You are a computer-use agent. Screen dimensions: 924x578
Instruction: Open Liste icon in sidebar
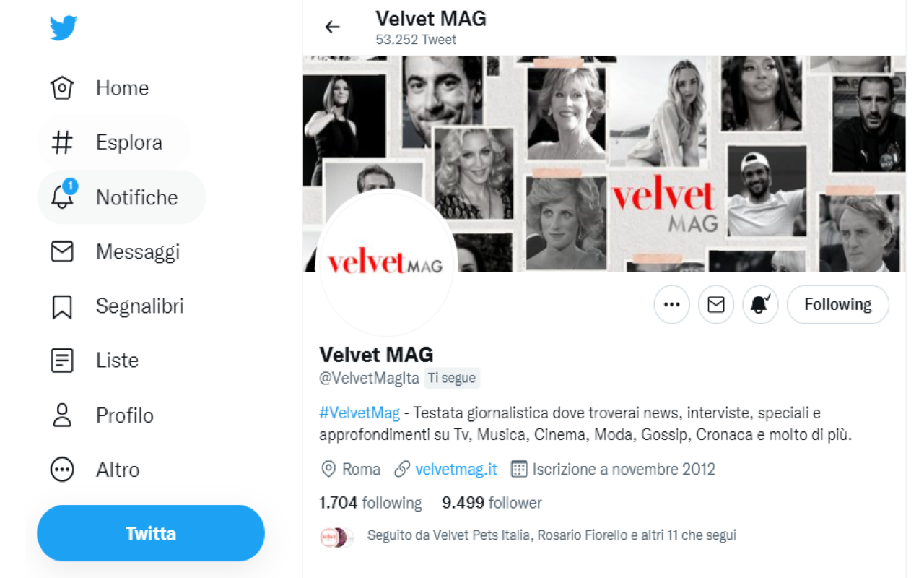pos(63,361)
